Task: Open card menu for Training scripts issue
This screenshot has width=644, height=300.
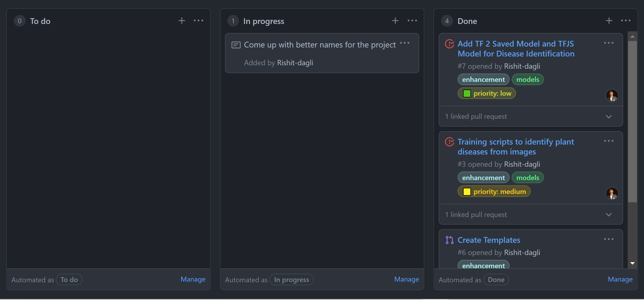Action: click(x=609, y=141)
